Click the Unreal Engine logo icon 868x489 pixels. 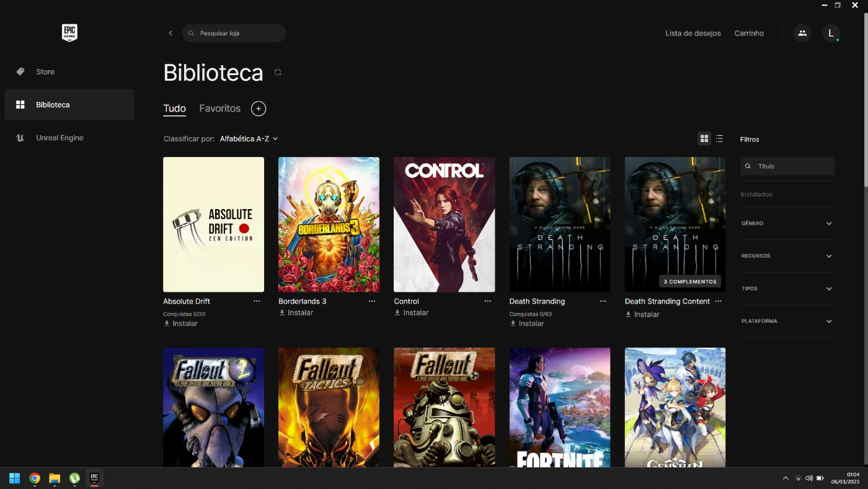coord(20,138)
